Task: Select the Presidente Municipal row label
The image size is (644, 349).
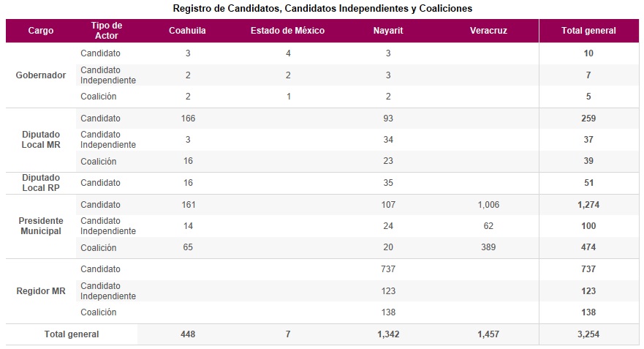Action: point(41,226)
